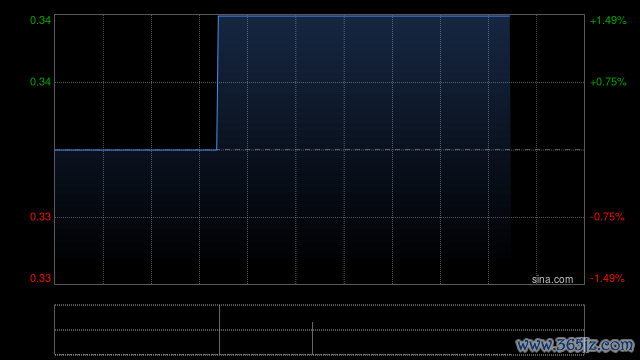Click the -1.49% red percentage label
640x360 pixels.
607,278
